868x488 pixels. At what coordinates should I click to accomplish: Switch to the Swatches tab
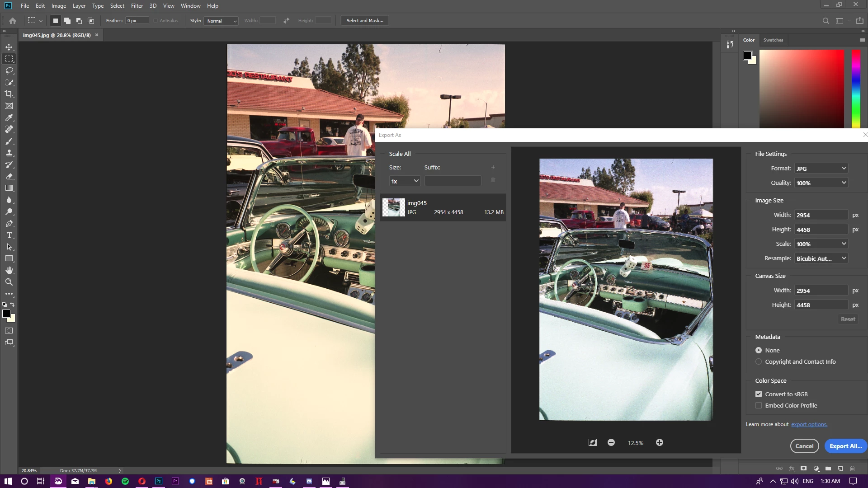773,40
